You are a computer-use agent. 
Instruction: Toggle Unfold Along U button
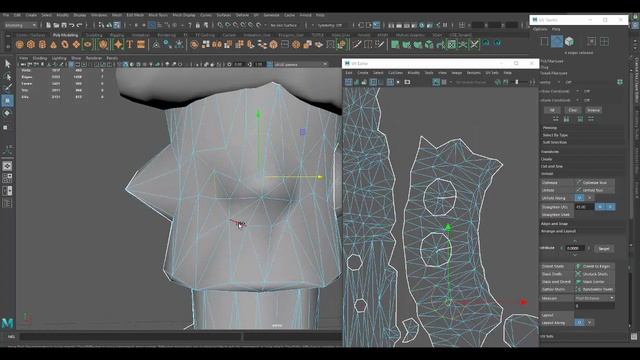coord(579,198)
